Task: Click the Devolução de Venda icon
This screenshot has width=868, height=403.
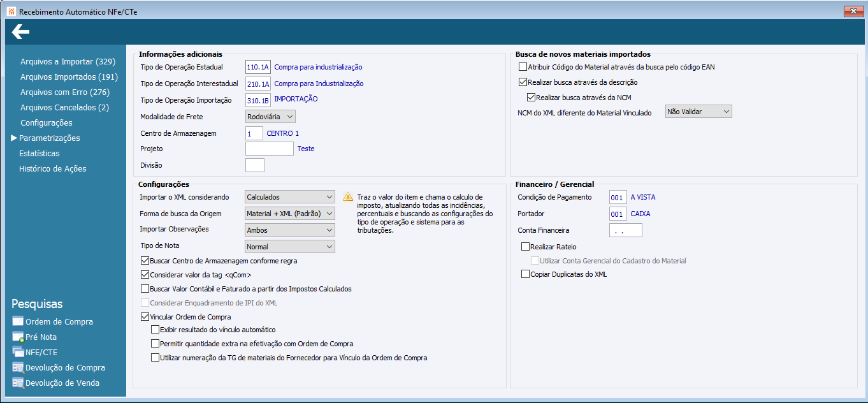Action: [x=17, y=383]
